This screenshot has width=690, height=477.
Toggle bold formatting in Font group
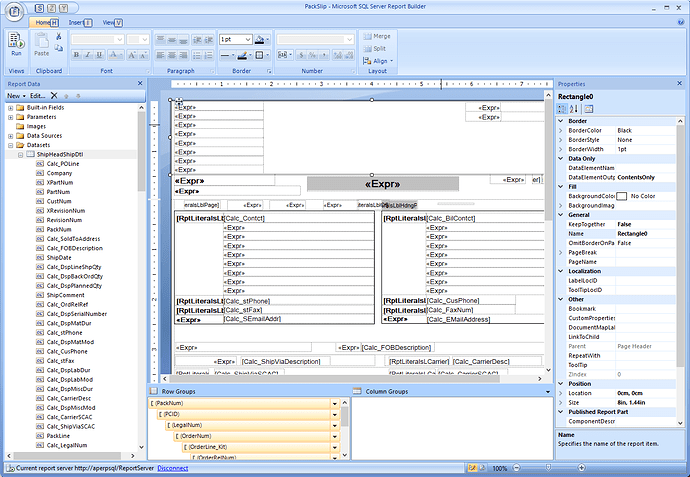(x=77, y=55)
